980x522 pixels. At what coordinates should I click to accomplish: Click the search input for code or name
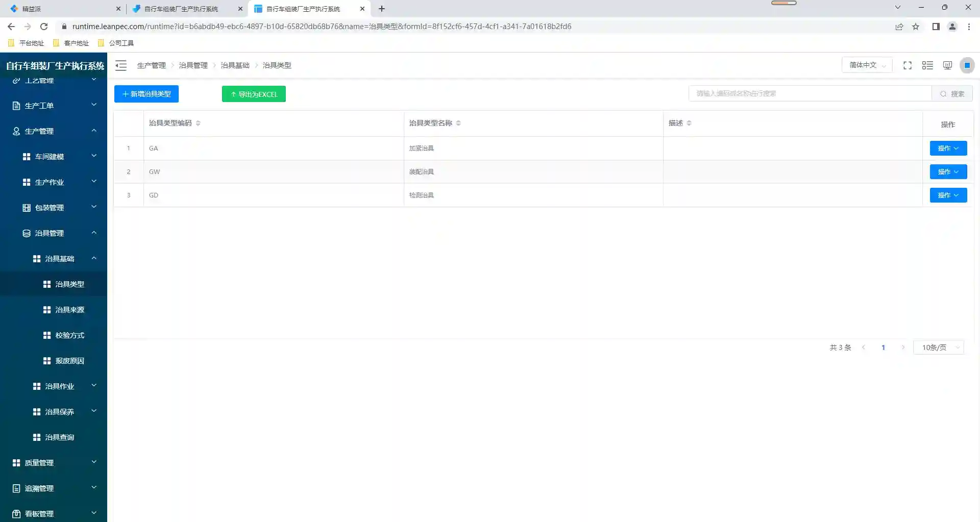pos(810,94)
